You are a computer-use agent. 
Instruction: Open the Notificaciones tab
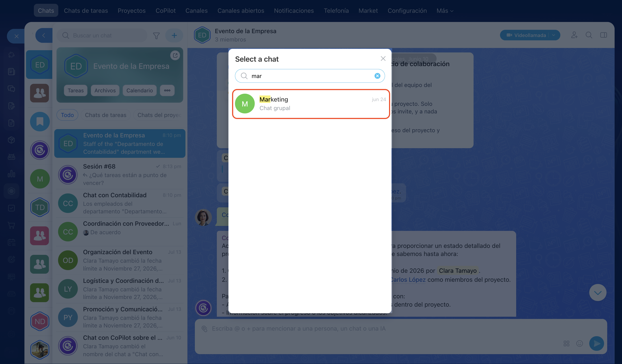click(294, 11)
